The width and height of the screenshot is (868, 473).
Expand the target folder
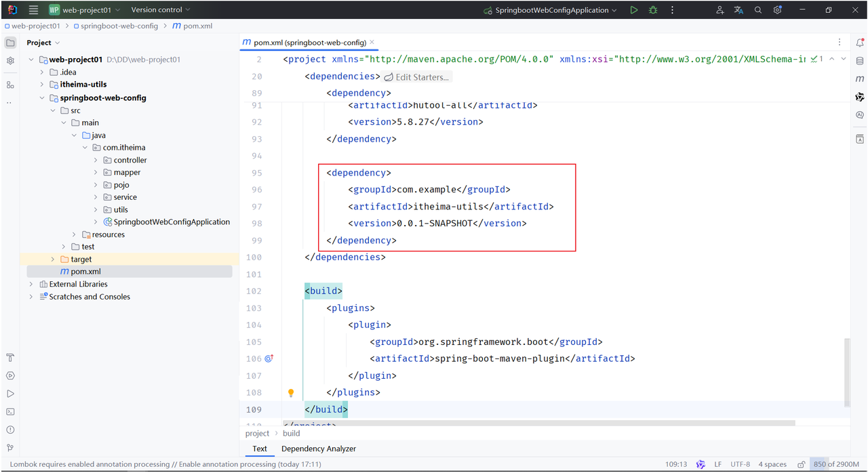pyautogui.click(x=53, y=260)
